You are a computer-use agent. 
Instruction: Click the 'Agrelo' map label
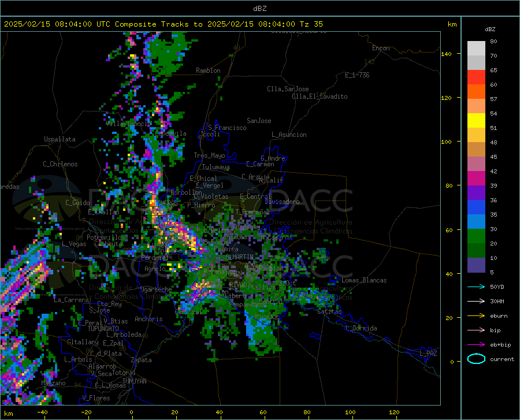coord(155,269)
